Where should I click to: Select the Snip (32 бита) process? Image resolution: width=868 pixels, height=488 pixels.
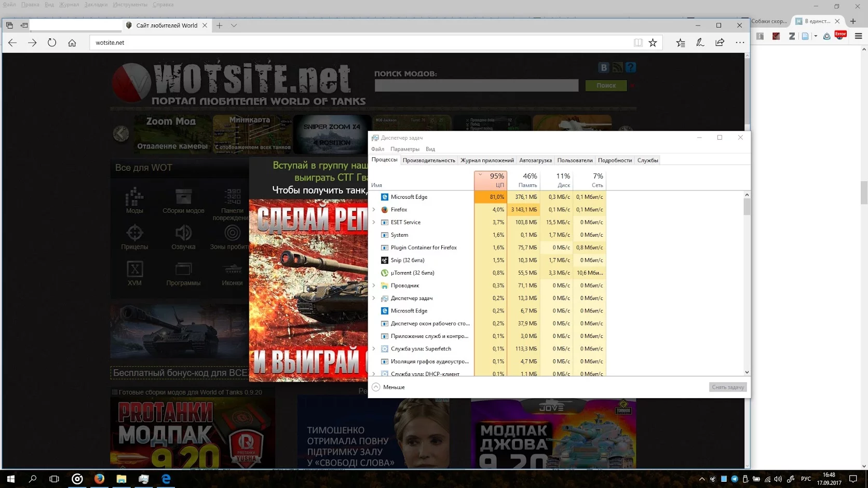click(487, 260)
